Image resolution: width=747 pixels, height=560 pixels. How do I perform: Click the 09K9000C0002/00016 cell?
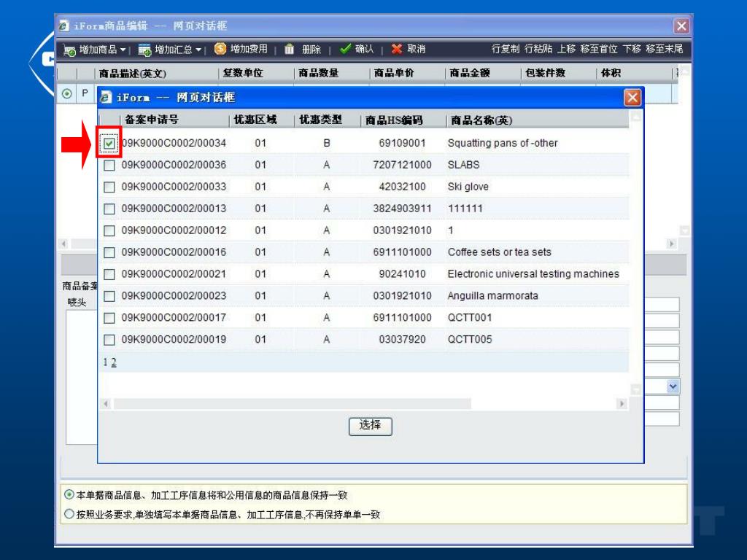coord(174,252)
